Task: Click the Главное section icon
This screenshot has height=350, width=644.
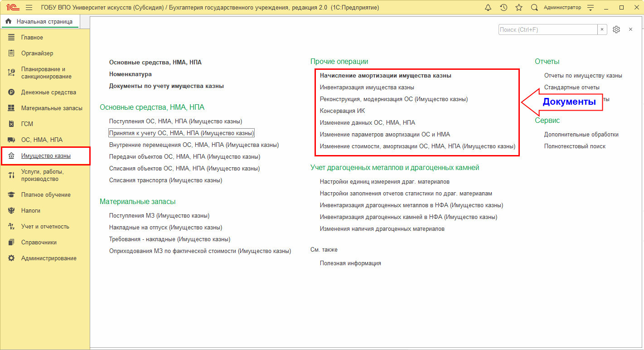Action: (x=11, y=37)
